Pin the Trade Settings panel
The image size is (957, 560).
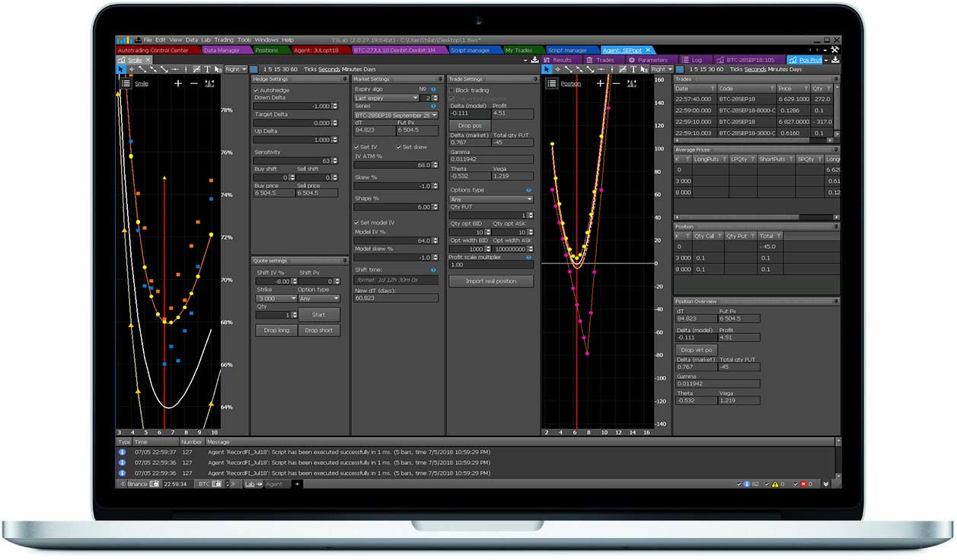[x=534, y=79]
